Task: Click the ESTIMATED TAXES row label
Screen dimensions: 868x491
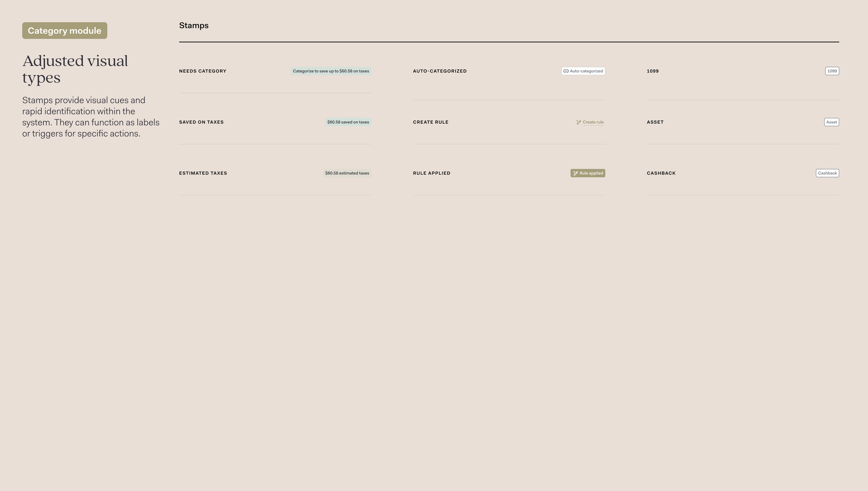Action: 203,173
